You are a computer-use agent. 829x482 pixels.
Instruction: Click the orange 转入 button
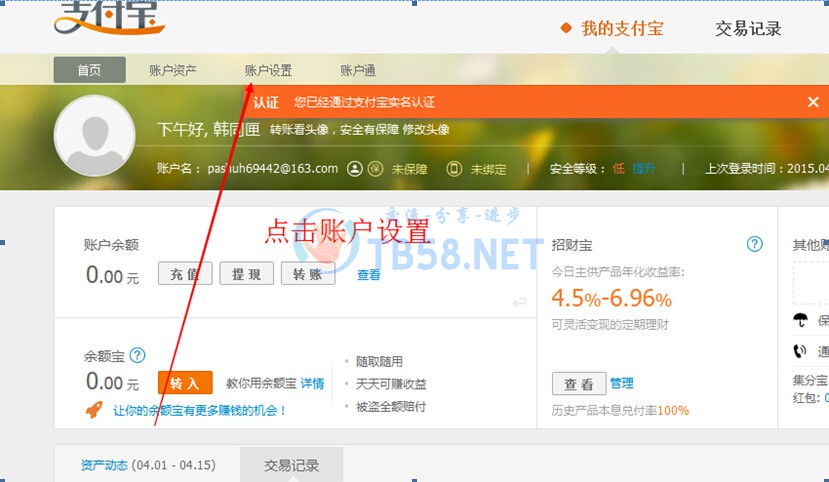[185, 383]
